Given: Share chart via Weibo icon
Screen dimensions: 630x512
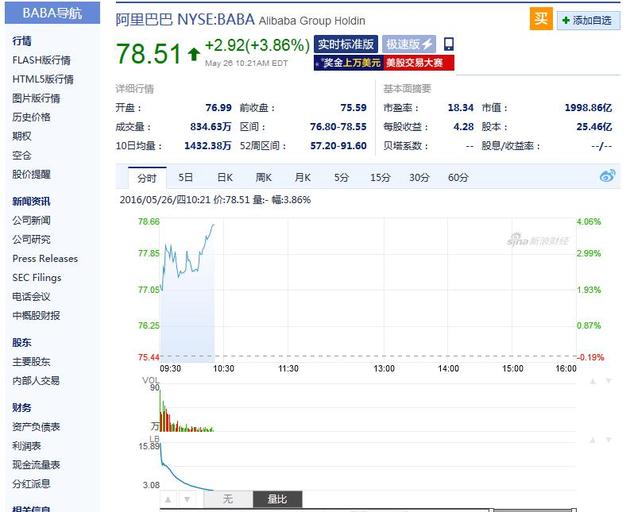Looking at the screenshot, I should click(608, 176).
